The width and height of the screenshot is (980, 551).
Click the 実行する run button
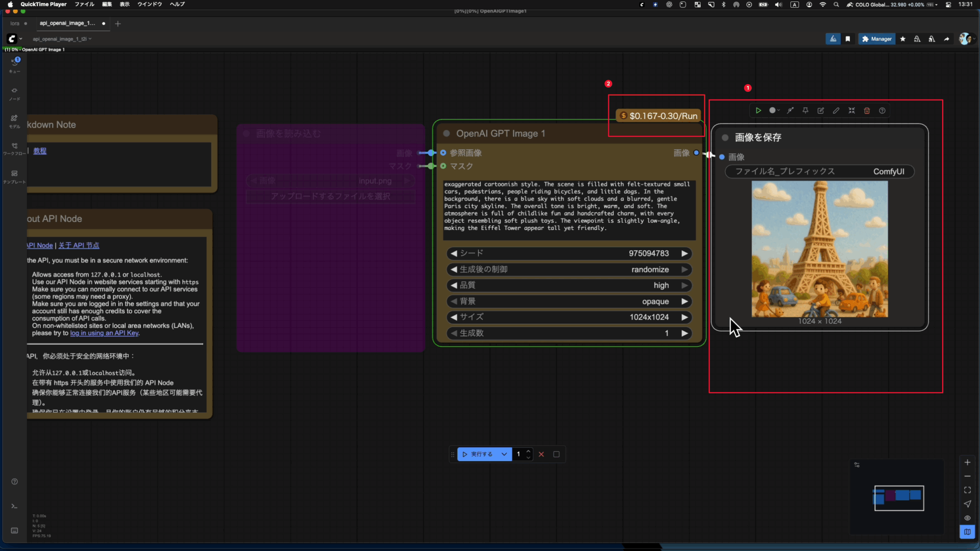478,454
